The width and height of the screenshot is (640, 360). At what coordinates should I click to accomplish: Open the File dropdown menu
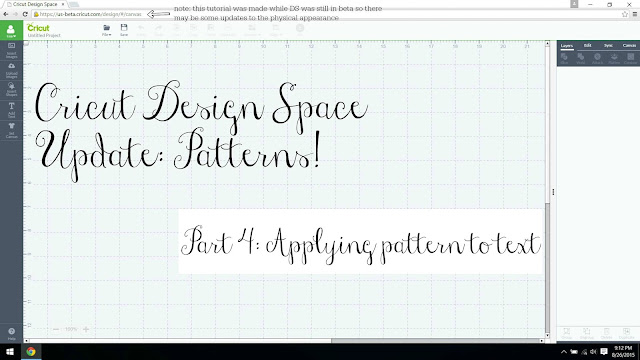click(107, 30)
